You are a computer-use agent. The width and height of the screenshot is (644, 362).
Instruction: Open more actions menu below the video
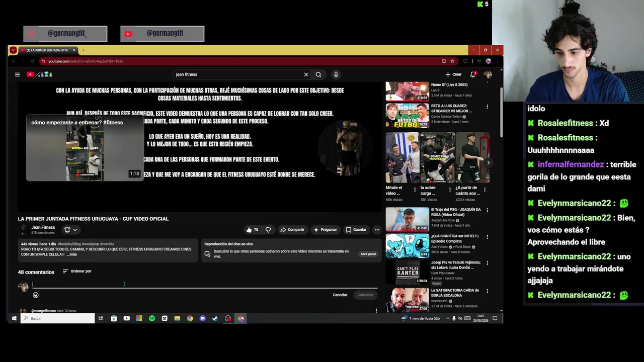pyautogui.click(x=377, y=230)
